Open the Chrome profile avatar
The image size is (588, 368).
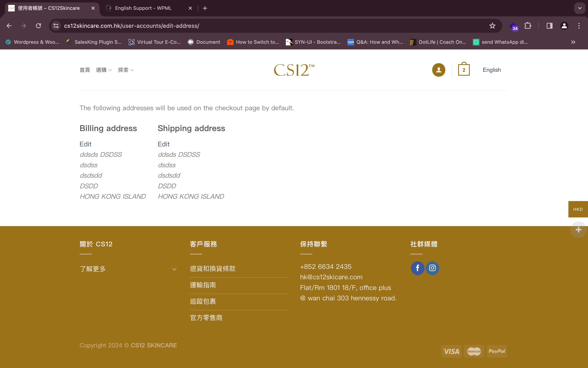(x=564, y=26)
